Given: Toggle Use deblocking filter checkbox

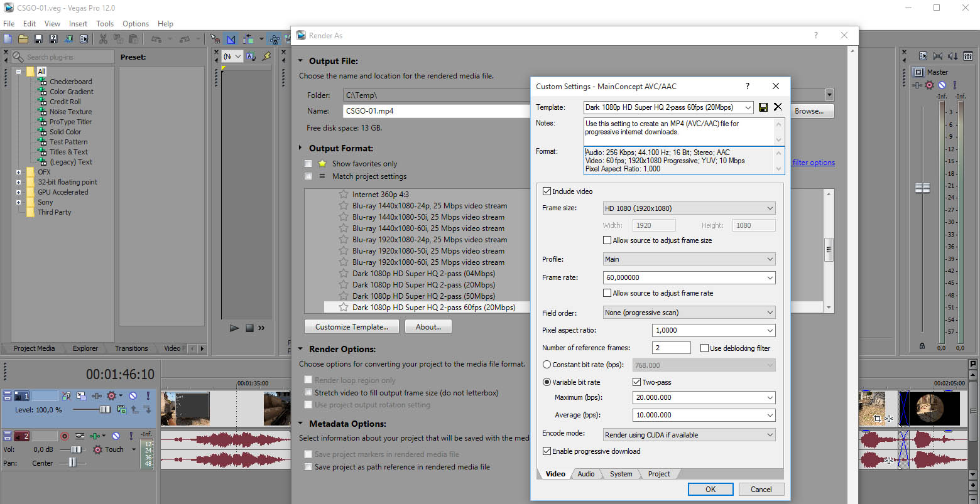Looking at the screenshot, I should pos(704,348).
